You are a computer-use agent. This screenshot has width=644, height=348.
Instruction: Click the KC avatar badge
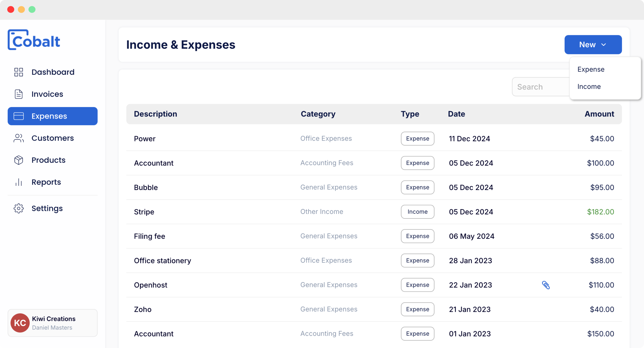pos(20,322)
